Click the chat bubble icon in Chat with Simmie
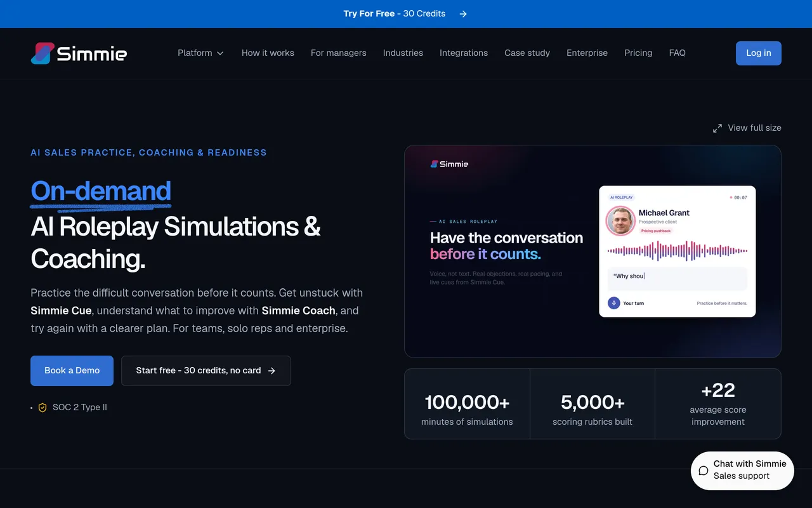 (703, 471)
